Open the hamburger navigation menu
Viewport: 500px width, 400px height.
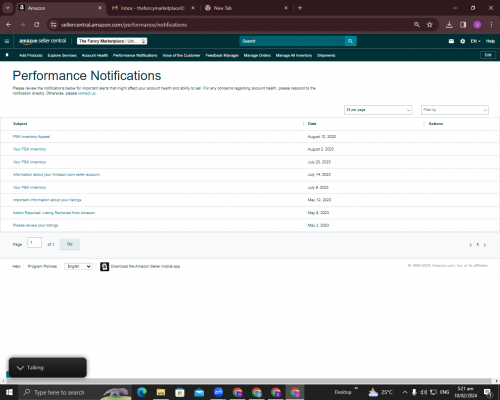7,41
